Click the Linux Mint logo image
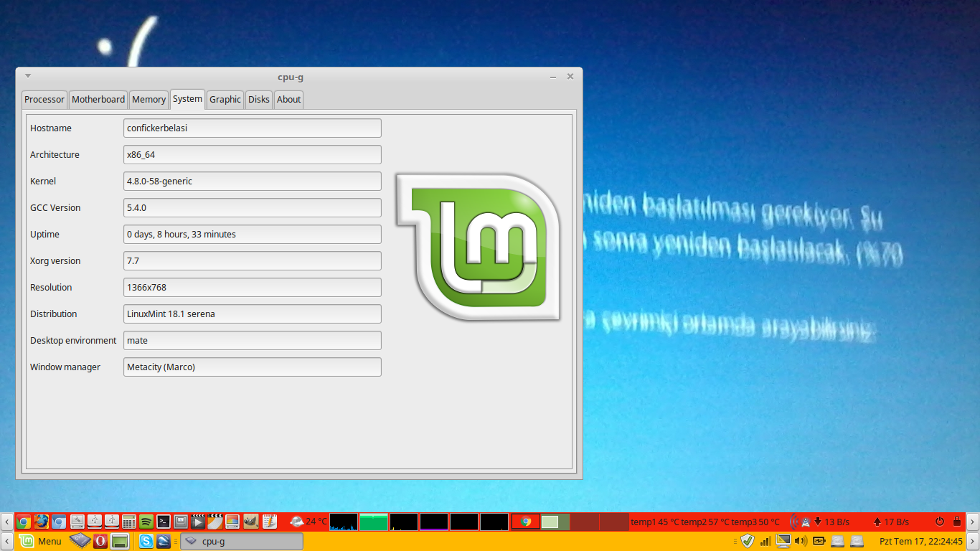Screen dimensions: 980x551 479,246
